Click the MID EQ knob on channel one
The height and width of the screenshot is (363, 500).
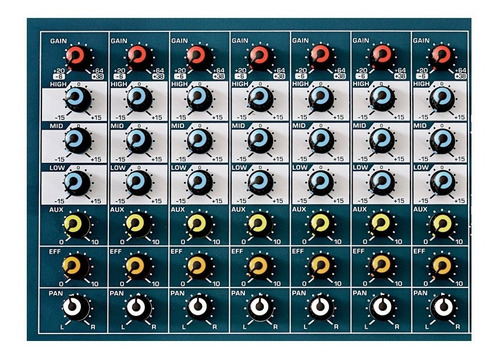click(x=78, y=140)
